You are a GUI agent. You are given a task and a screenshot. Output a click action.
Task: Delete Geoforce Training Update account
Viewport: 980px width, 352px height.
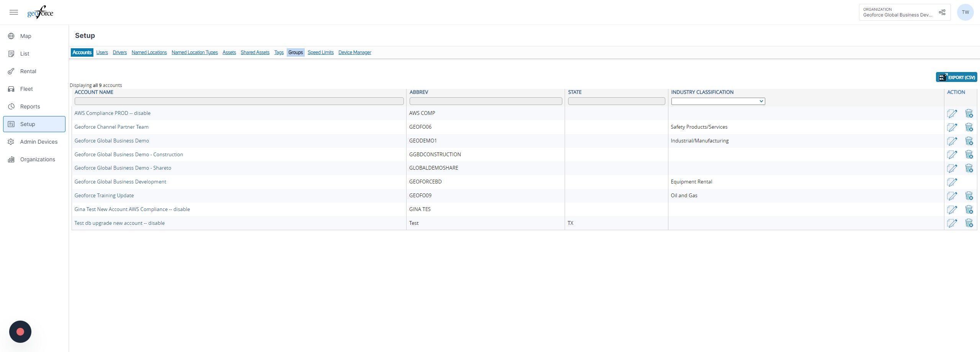click(x=969, y=196)
